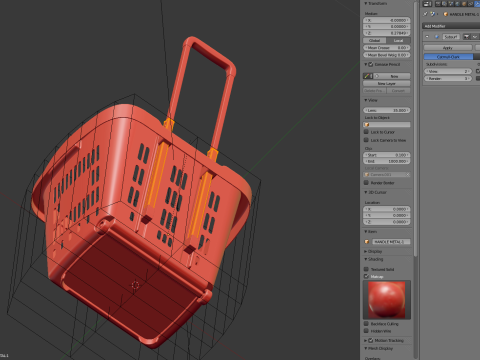This screenshot has width=480, height=360.
Task: Click the 3D Cursor Z location field
Action: point(387,222)
